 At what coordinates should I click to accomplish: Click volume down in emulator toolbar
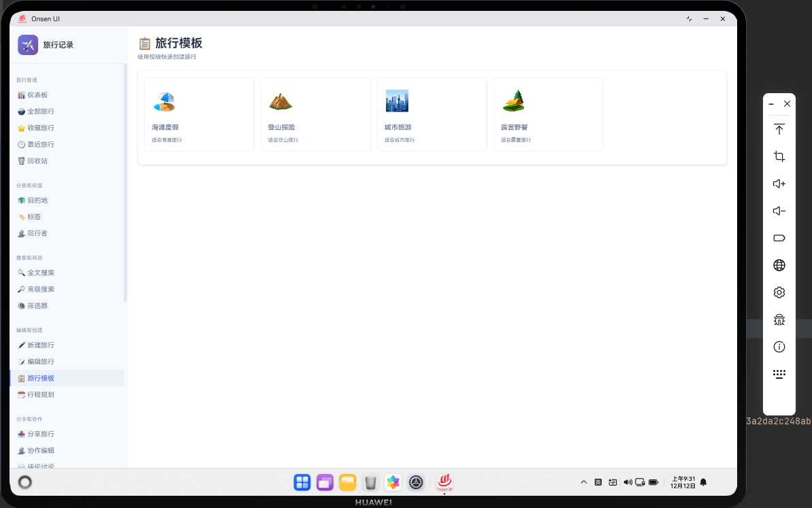coord(779,211)
